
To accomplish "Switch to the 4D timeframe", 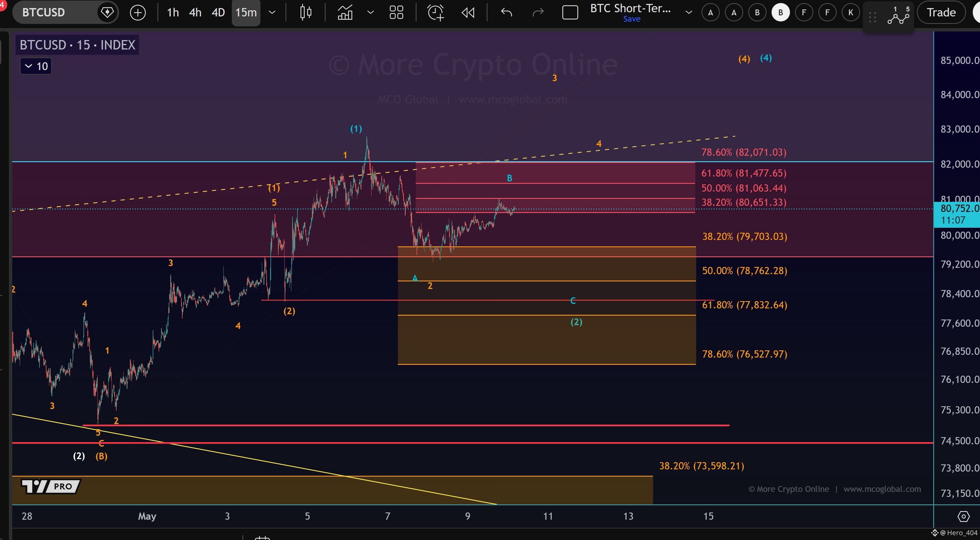I will tap(218, 13).
